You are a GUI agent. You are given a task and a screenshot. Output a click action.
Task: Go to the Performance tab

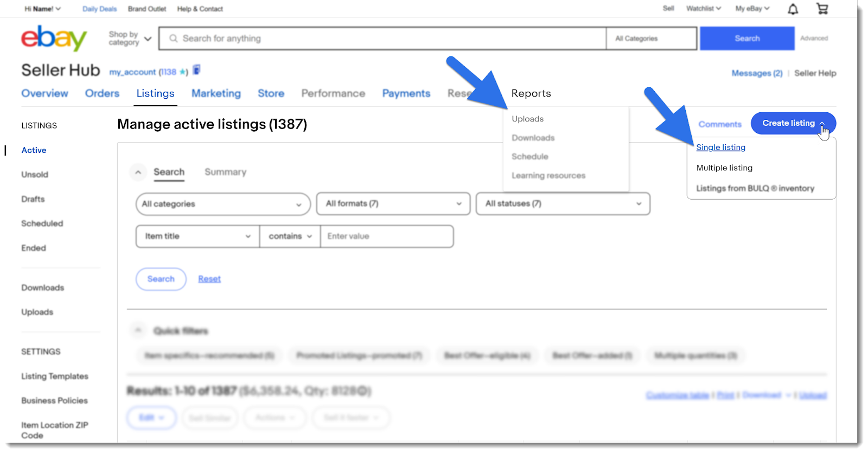click(333, 93)
